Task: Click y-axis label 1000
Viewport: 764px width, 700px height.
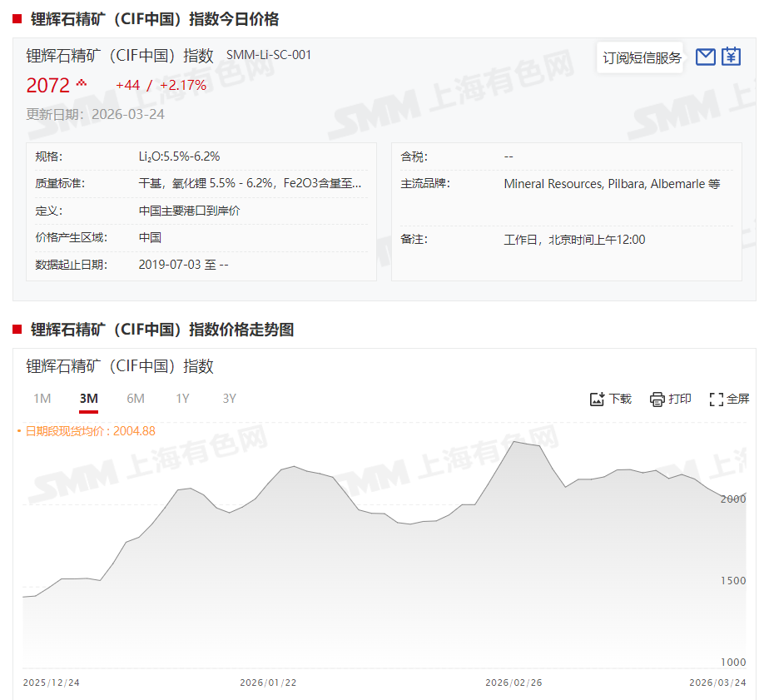Action: (x=733, y=662)
